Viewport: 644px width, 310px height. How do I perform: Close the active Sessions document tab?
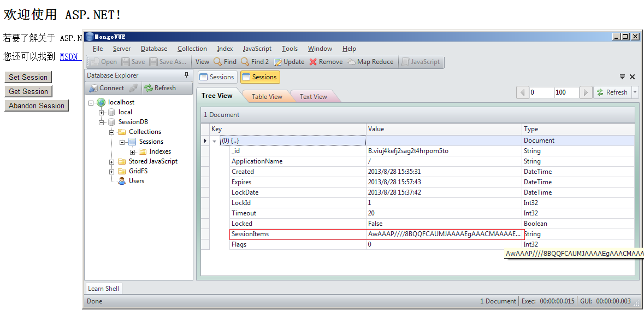[x=633, y=77]
